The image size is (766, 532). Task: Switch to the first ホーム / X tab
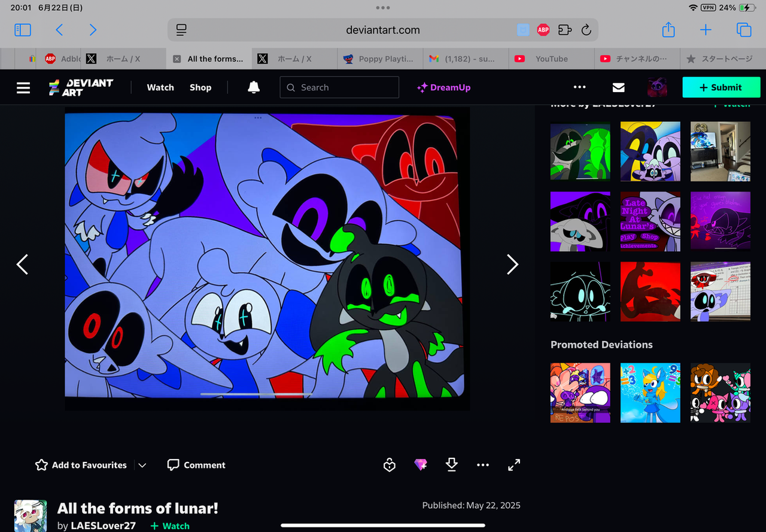point(123,59)
